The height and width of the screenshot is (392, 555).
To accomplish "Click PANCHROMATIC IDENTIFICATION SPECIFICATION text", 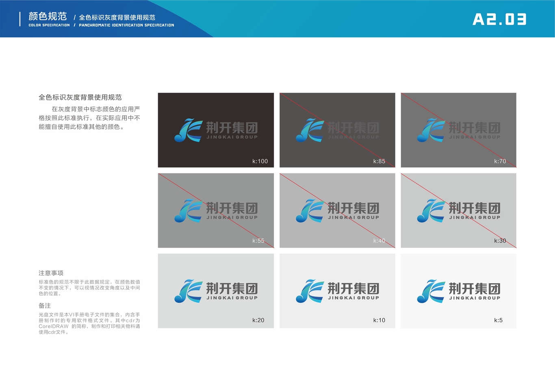I will coord(126,25).
